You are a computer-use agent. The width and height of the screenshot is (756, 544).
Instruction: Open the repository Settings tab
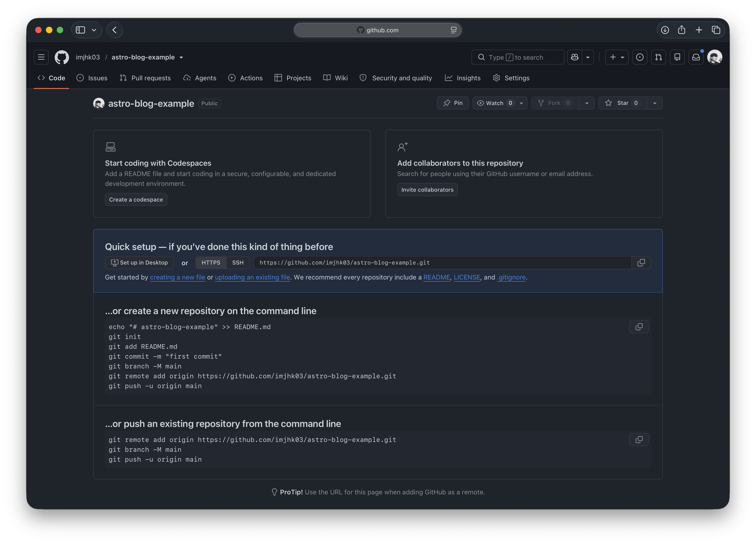(x=511, y=78)
